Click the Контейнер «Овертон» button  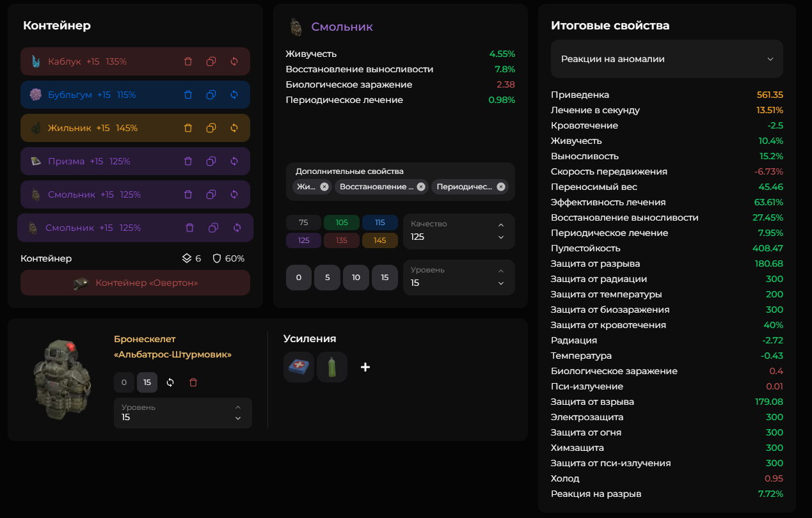135,283
